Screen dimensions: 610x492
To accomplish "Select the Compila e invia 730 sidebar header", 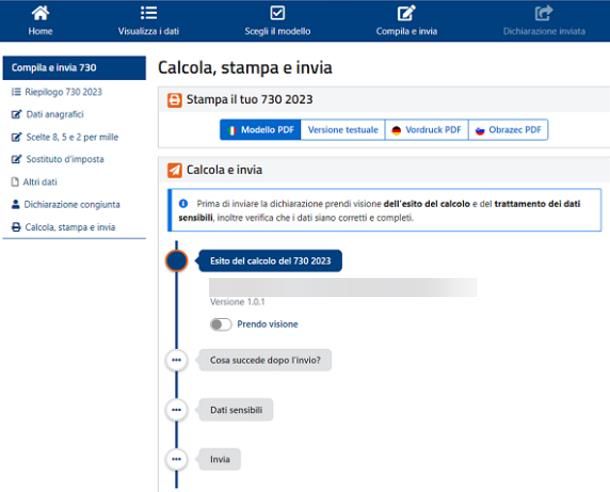I will click(x=74, y=68).
